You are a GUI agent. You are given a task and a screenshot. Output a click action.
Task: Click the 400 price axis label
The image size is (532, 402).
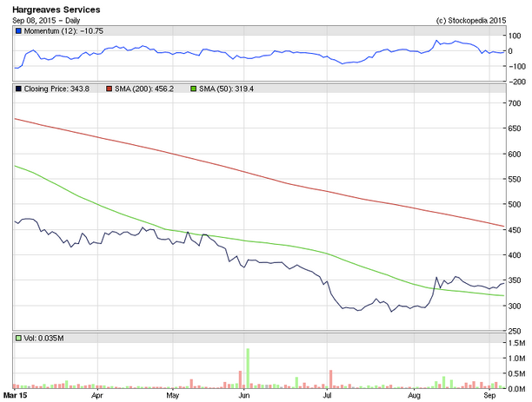pos(515,255)
